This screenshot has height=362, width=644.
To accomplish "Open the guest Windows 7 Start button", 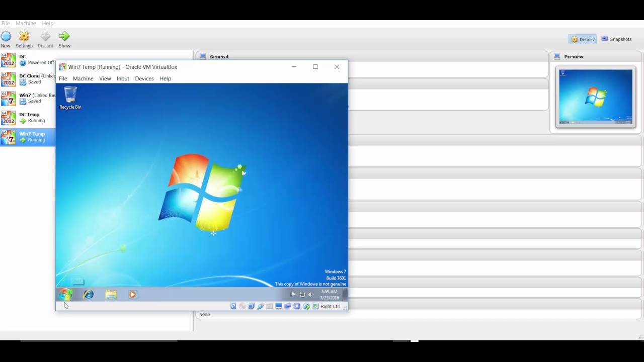I will (65, 295).
